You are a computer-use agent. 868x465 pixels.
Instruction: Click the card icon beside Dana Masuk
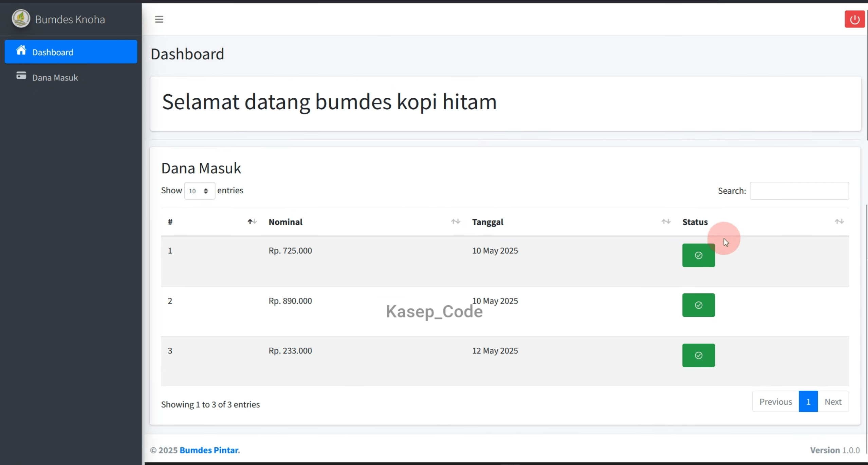click(21, 76)
